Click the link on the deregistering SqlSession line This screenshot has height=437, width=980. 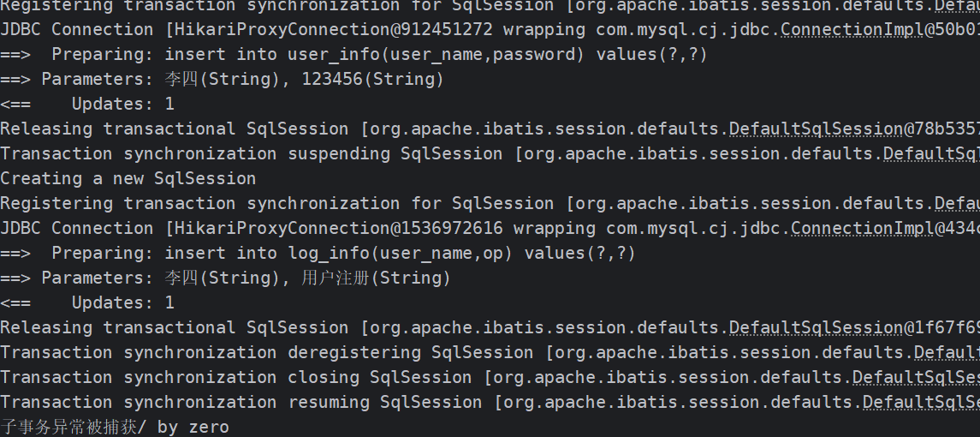coord(947,352)
